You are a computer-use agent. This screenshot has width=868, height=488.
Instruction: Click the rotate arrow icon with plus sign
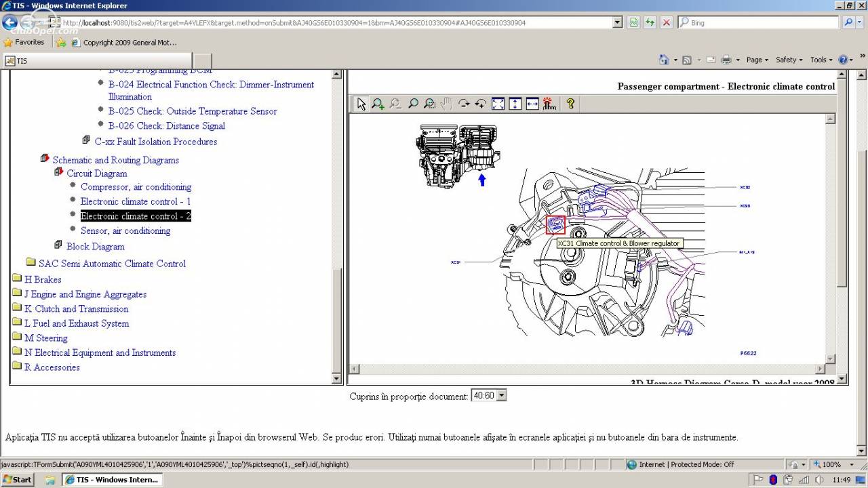coord(481,104)
